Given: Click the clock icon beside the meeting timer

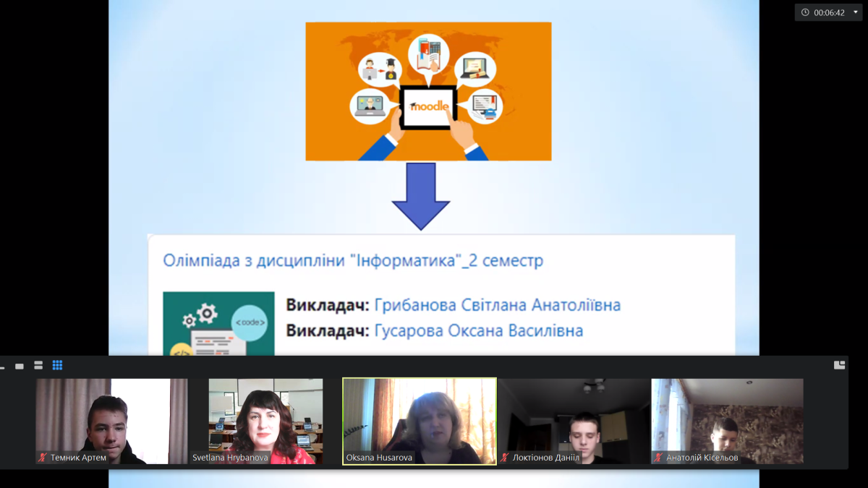Looking at the screenshot, I should point(805,12).
